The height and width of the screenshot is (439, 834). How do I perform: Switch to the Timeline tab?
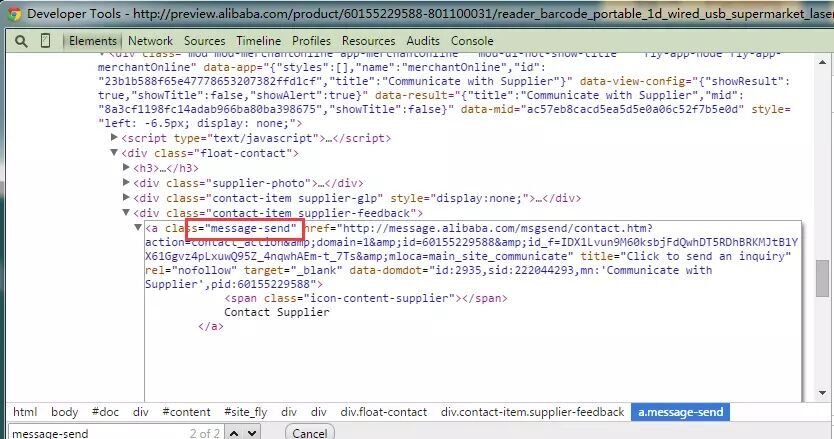[258, 40]
